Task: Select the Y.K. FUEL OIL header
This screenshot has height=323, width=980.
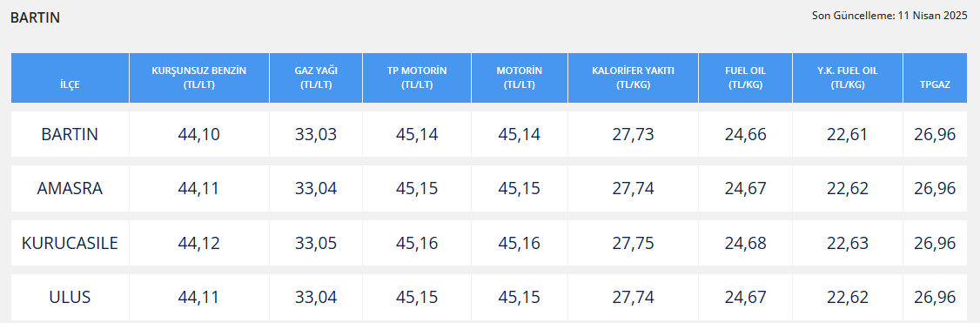Action: 848,78
